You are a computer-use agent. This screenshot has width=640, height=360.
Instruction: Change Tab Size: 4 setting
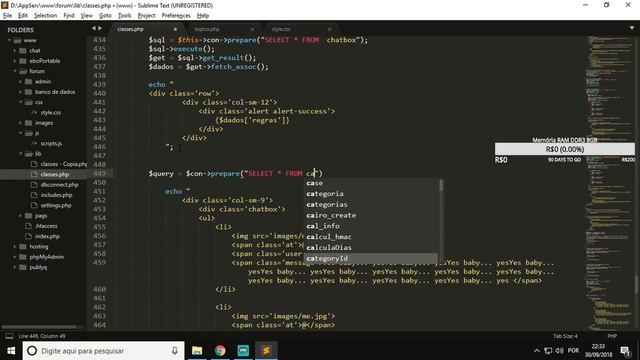coord(565,336)
